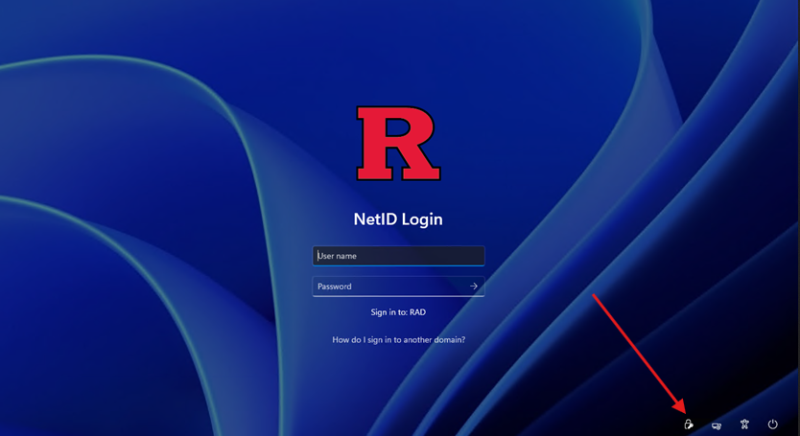Focus the User name input field
This screenshot has width=800, height=436.
pyautogui.click(x=398, y=256)
